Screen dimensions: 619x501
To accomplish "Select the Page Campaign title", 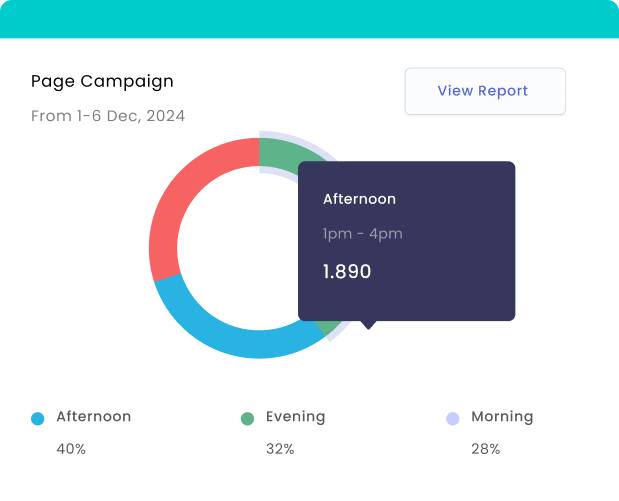I will (102, 81).
